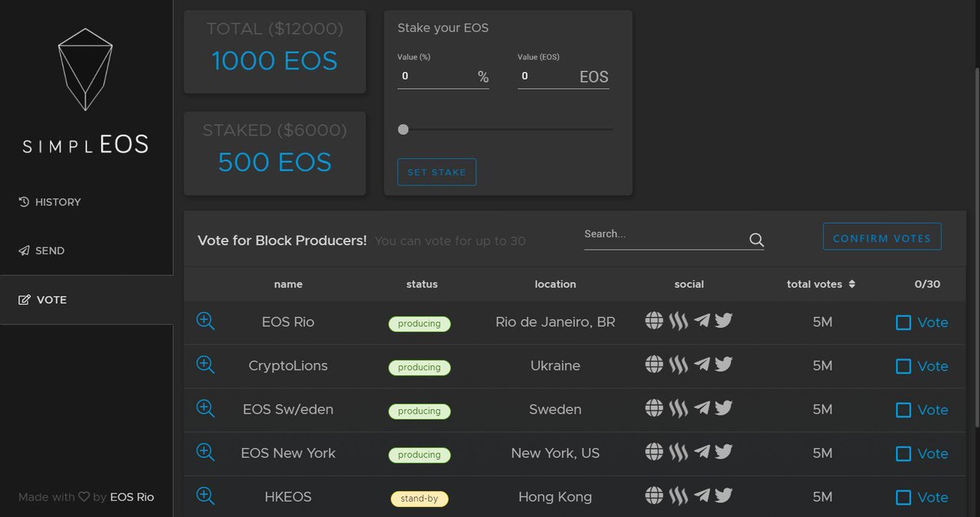Screen dimensions: 980x517
Task: Click the zoom icon beside CryptoLions
Action: tap(205, 365)
